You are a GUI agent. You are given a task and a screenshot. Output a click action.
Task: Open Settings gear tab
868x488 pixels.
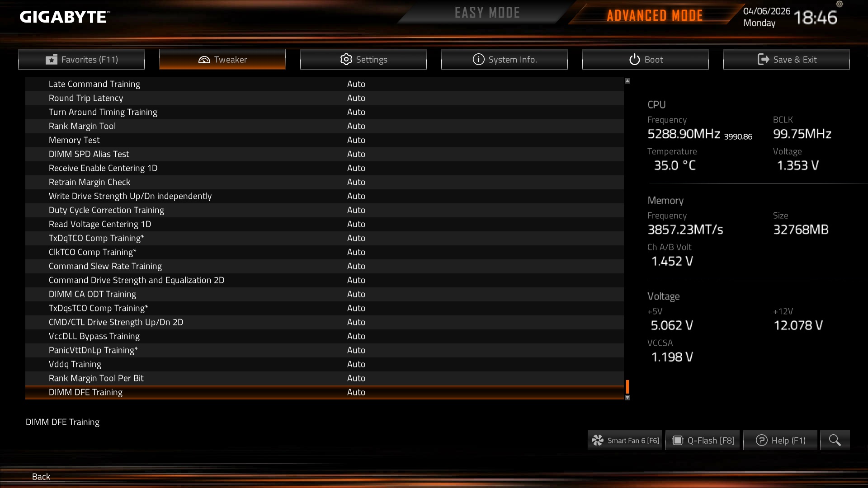tap(363, 59)
